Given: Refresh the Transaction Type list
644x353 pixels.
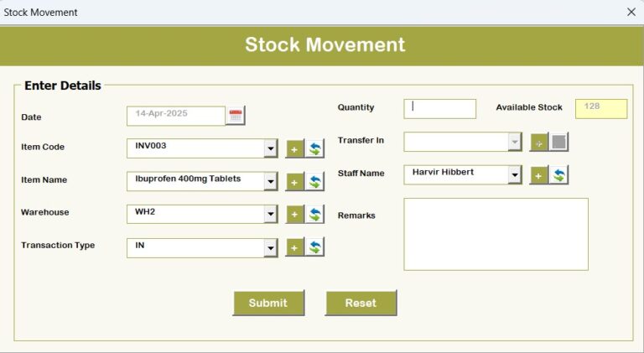Looking at the screenshot, I should point(314,247).
